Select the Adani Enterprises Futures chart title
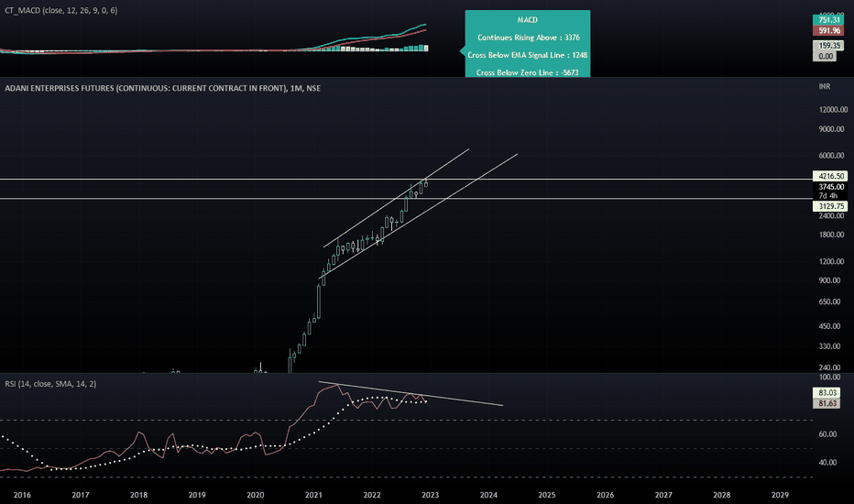This screenshot has width=854, height=504. 163,88
